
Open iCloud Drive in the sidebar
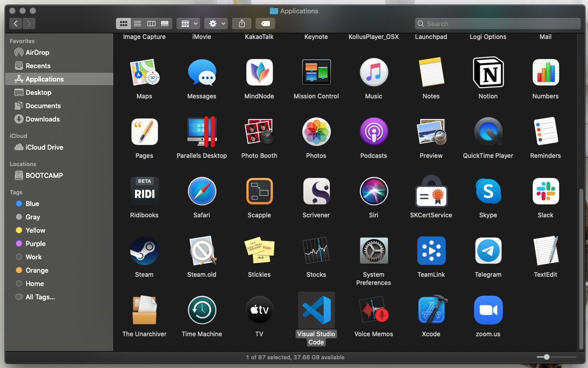(59, 147)
